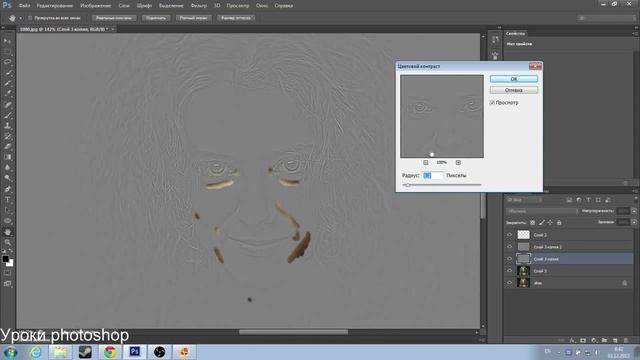Open opacity slider dropdown arrow
This screenshot has width=640, height=360.
[634, 211]
